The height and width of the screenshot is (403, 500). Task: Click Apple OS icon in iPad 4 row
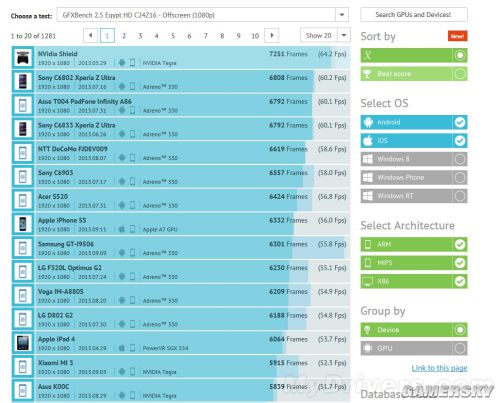pyautogui.click(x=122, y=348)
